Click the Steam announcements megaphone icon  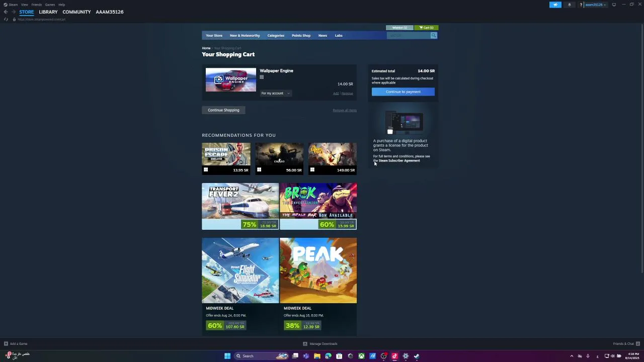tap(555, 5)
